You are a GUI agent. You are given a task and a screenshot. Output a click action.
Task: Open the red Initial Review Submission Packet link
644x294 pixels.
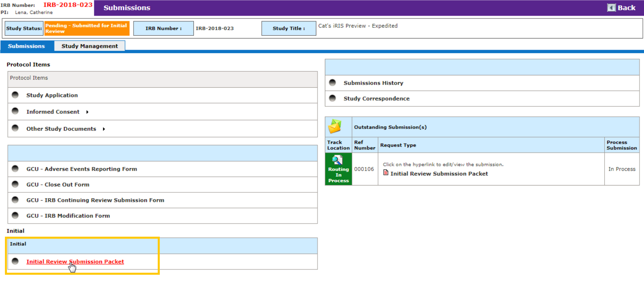pyautogui.click(x=75, y=261)
